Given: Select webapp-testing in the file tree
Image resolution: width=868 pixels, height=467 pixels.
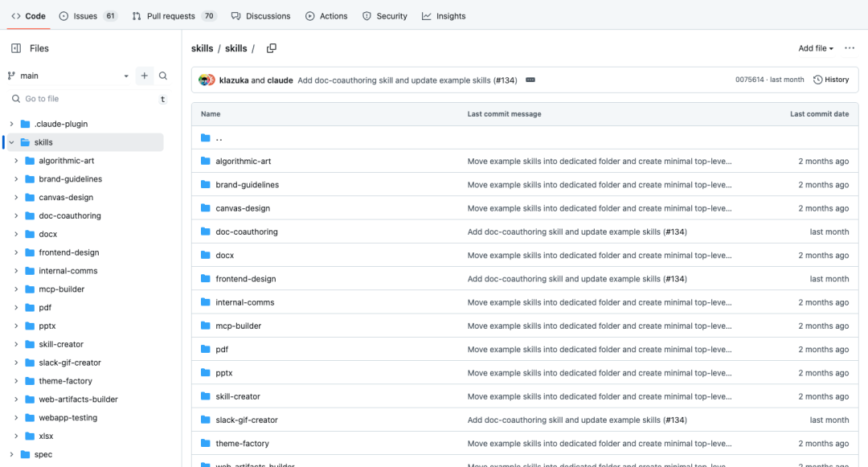Looking at the screenshot, I should [x=68, y=418].
